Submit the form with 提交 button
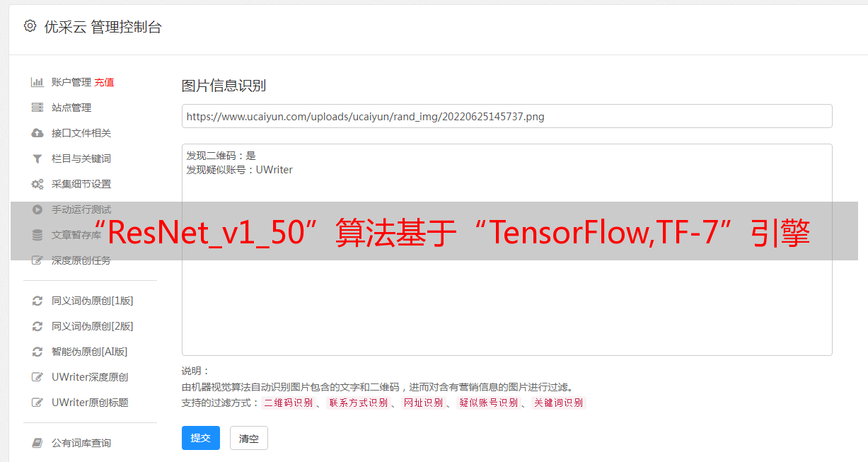The image size is (868, 462). coord(201,438)
